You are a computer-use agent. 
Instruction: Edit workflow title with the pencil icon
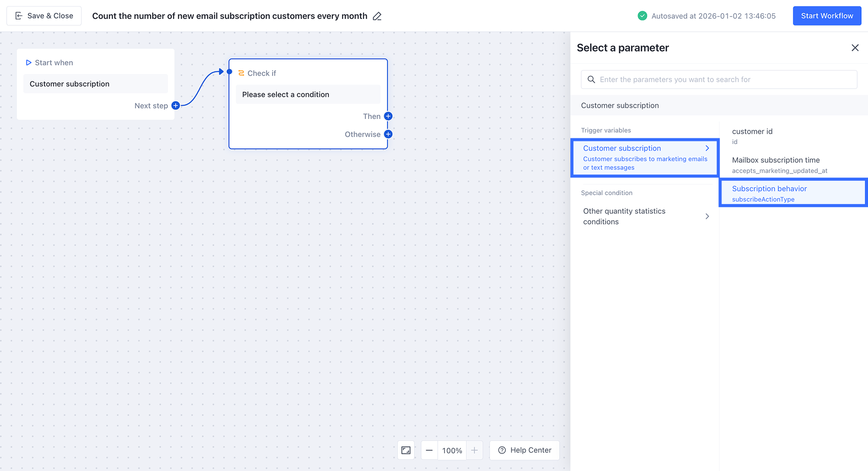point(377,16)
